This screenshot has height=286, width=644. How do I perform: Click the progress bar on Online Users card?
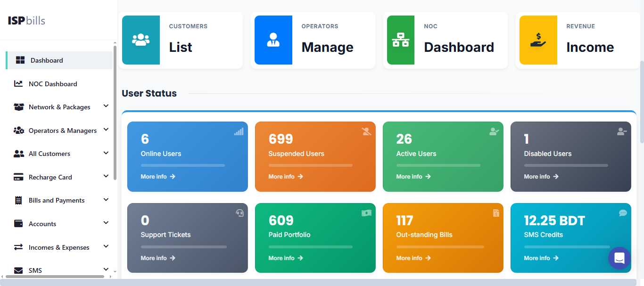click(182, 165)
